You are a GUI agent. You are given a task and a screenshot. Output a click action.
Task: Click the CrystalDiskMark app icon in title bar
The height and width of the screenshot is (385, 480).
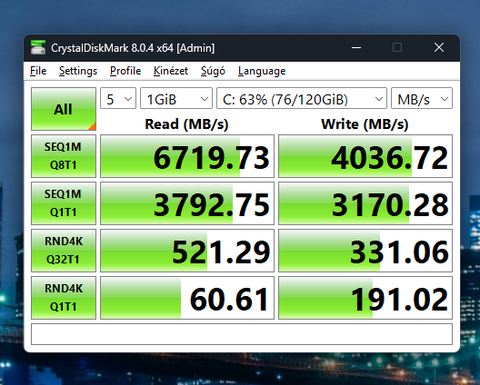pos(38,47)
